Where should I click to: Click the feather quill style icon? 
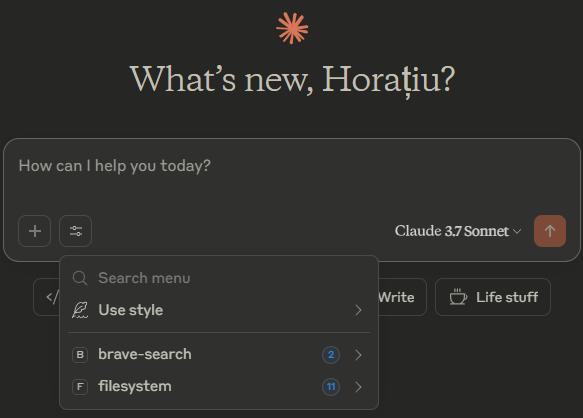click(80, 310)
